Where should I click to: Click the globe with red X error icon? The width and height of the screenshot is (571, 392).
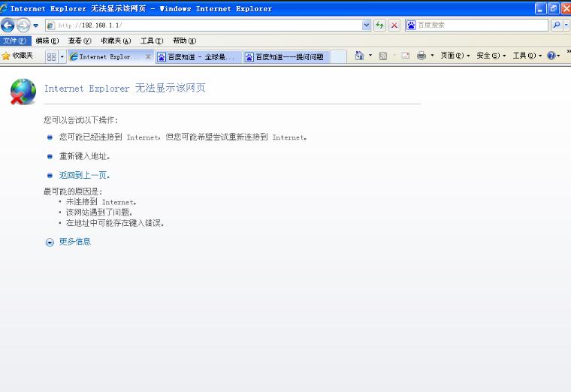(x=23, y=92)
